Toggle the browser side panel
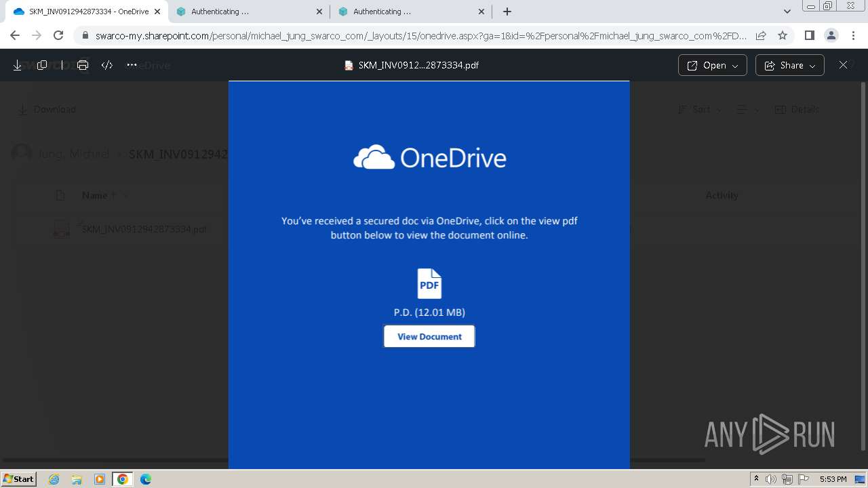 coord(810,35)
